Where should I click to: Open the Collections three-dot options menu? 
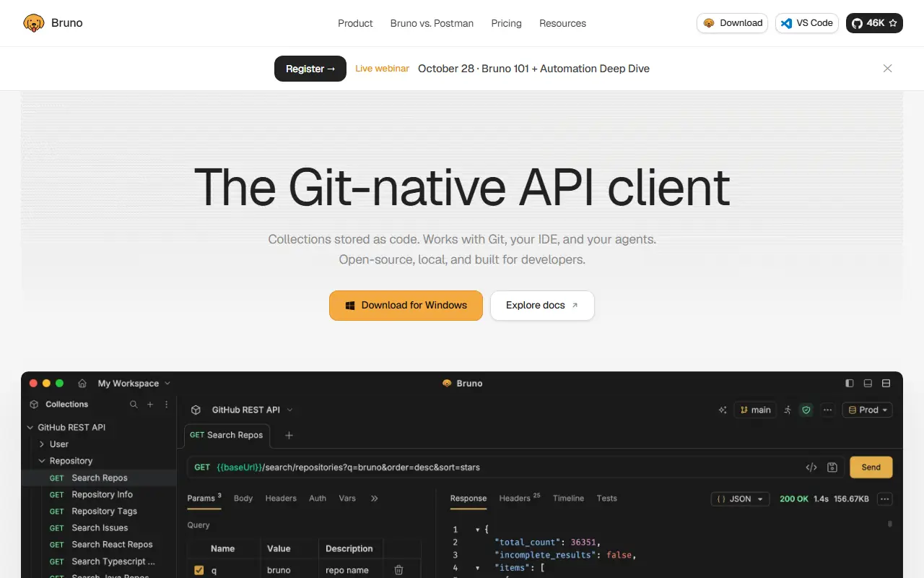[167, 405]
